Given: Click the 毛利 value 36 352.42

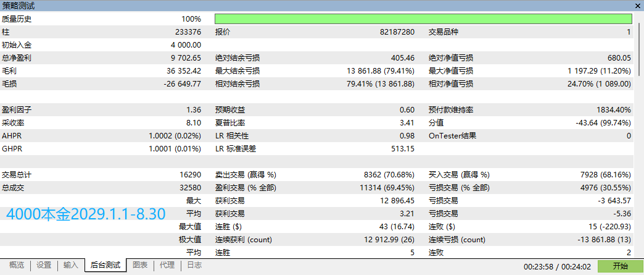Looking at the screenshot, I should coord(184,71).
